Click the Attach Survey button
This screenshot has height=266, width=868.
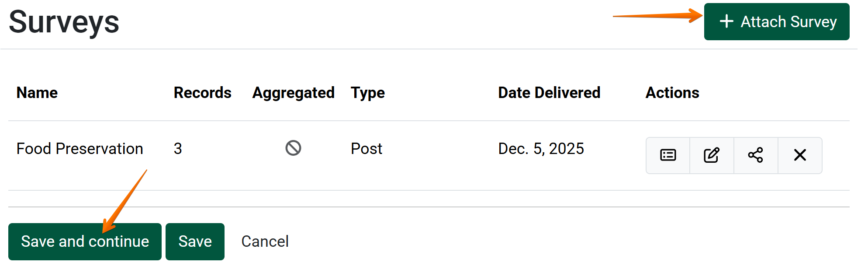pyautogui.click(x=776, y=22)
